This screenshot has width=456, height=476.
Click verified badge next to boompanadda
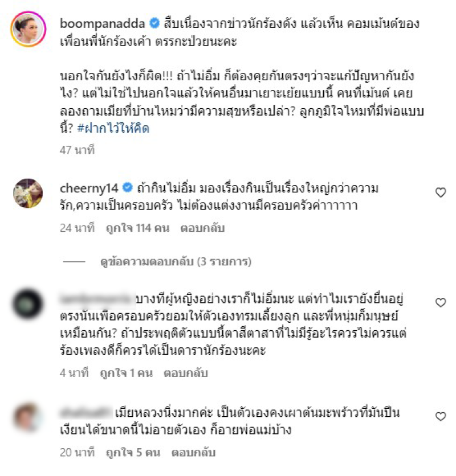(154, 23)
